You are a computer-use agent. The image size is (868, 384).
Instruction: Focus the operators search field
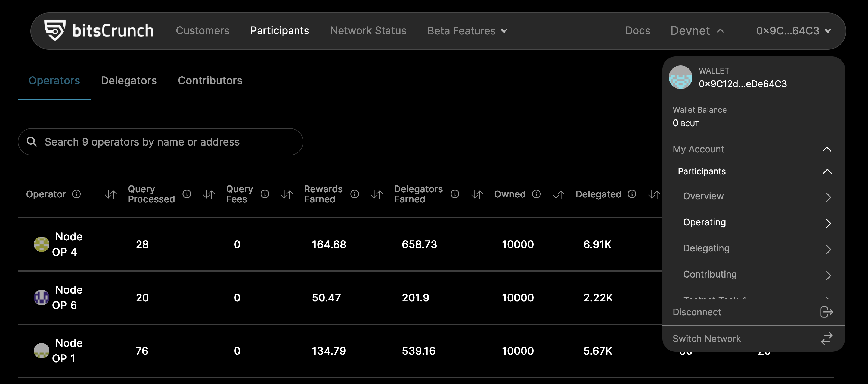(x=160, y=142)
